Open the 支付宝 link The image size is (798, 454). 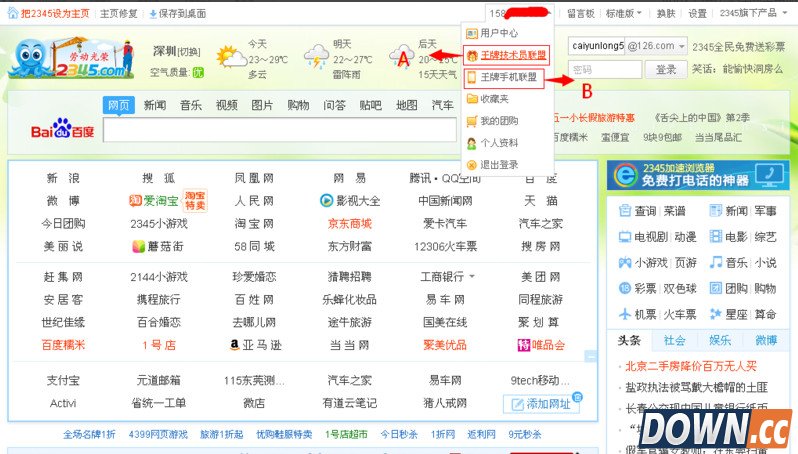63,380
